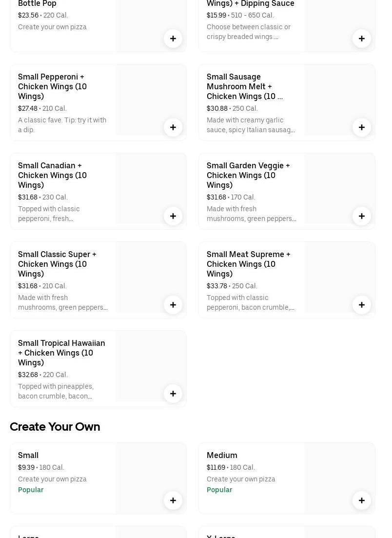Add the $15.99 wings + dipping sauce item
This screenshot has width=392, height=538.
pyautogui.click(x=362, y=39)
